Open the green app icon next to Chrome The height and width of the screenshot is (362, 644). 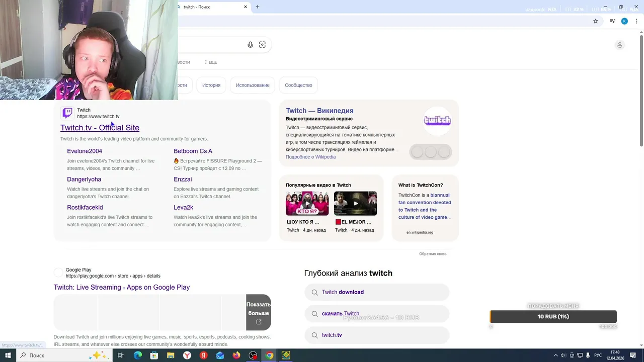(286, 355)
